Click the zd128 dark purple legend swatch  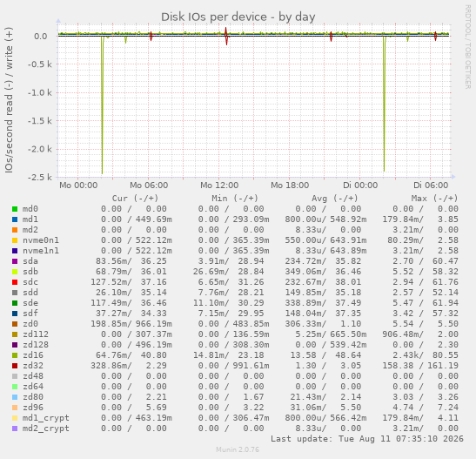[x=15, y=345]
